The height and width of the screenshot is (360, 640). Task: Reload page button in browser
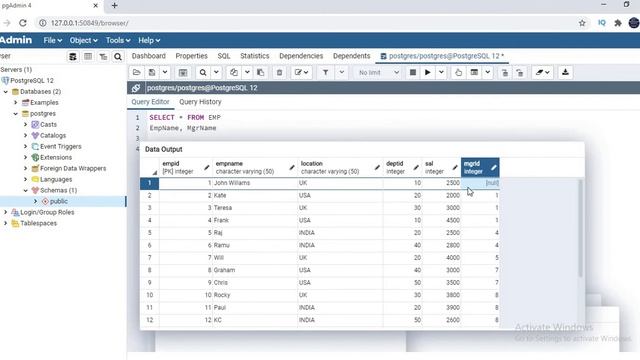[x=23, y=23]
